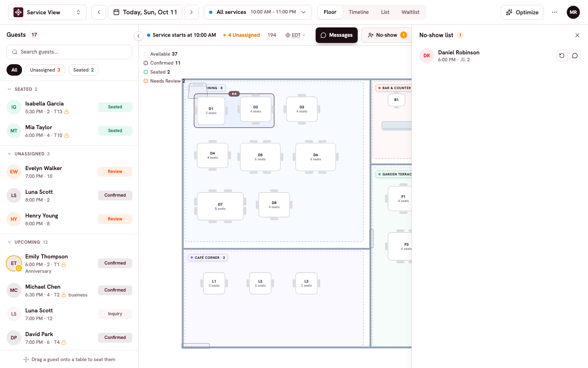Select table D5 on floor plan
This screenshot has height=368, width=588.
tap(260, 157)
